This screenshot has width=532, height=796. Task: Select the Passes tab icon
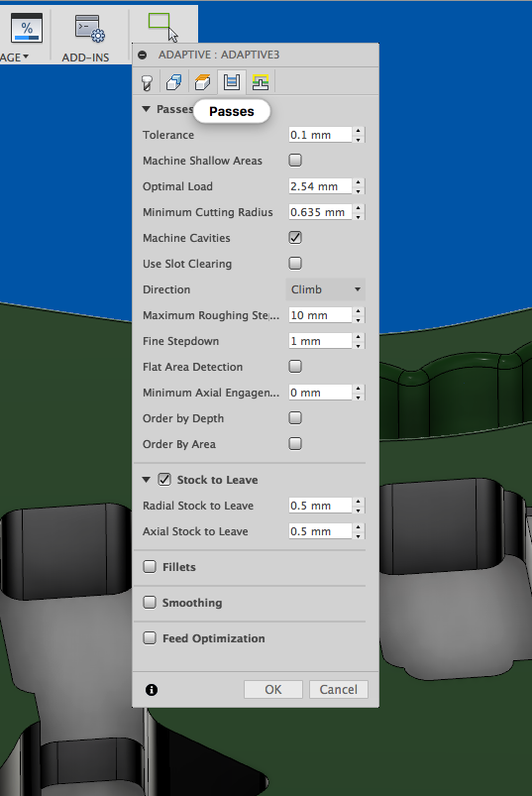click(x=232, y=82)
